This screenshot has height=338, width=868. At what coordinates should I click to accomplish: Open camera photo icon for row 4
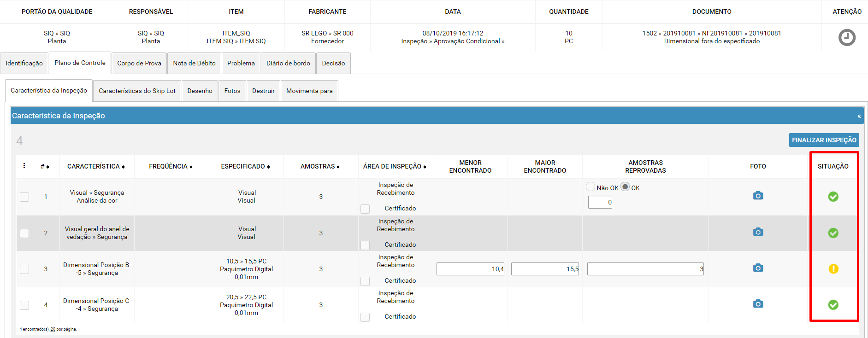pos(758,303)
